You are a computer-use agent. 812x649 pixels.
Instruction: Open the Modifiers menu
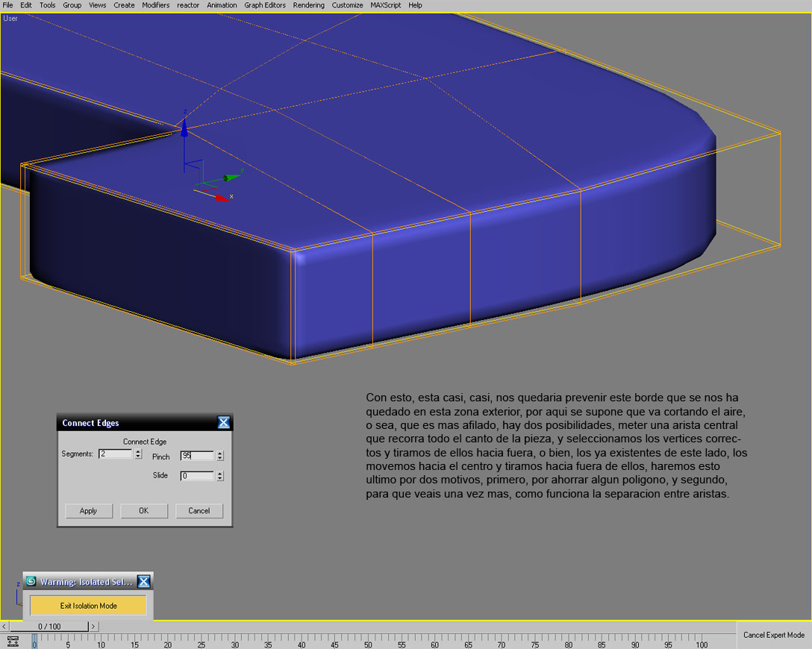point(156,5)
